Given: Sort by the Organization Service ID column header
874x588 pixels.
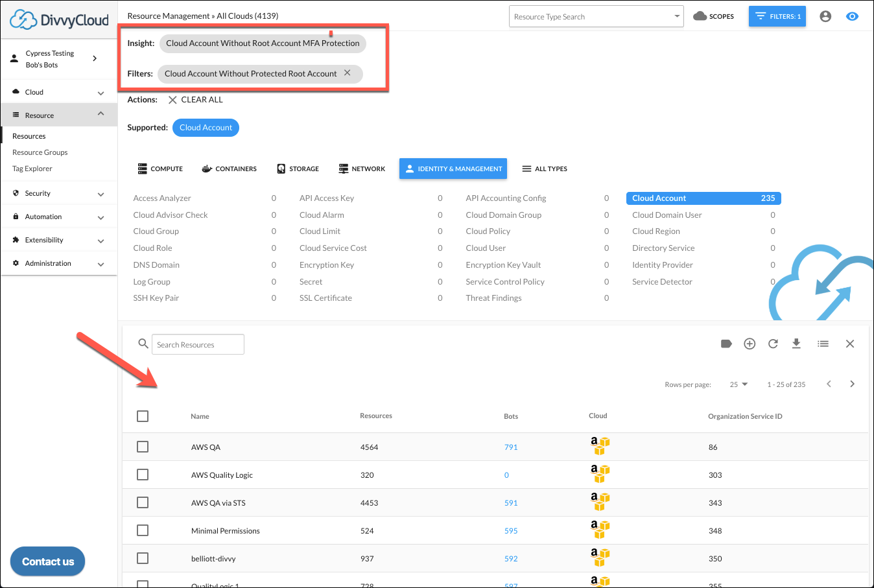Looking at the screenshot, I should click(745, 416).
